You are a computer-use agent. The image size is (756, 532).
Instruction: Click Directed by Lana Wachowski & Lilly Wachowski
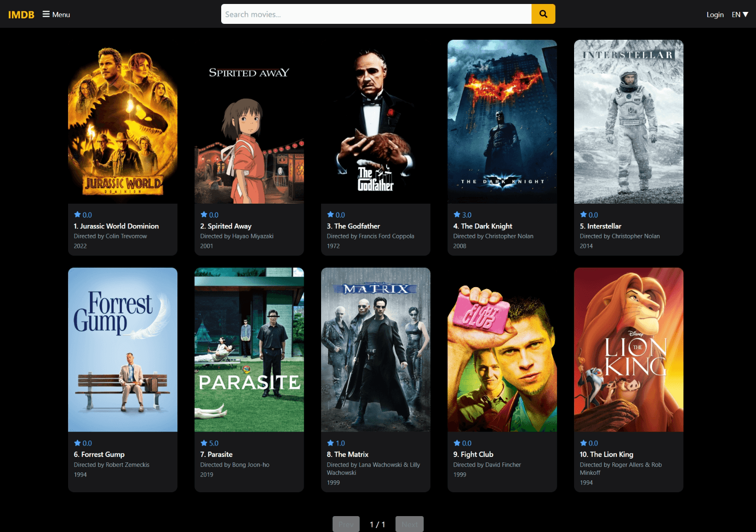click(x=373, y=469)
